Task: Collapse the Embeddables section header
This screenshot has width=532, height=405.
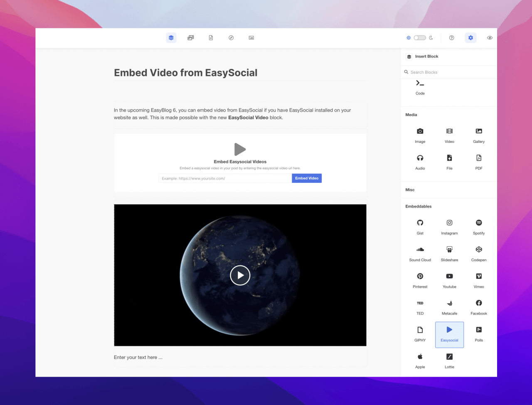Action: click(x=419, y=206)
